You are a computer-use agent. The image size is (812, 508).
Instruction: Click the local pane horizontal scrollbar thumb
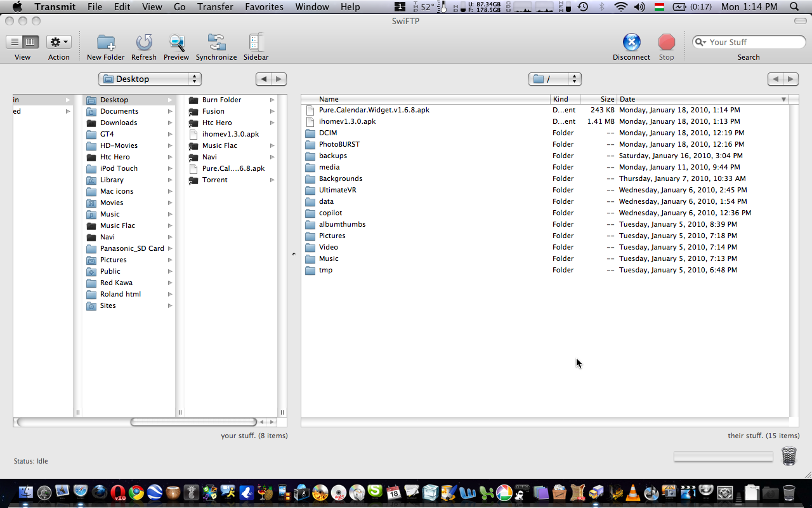[193, 422]
